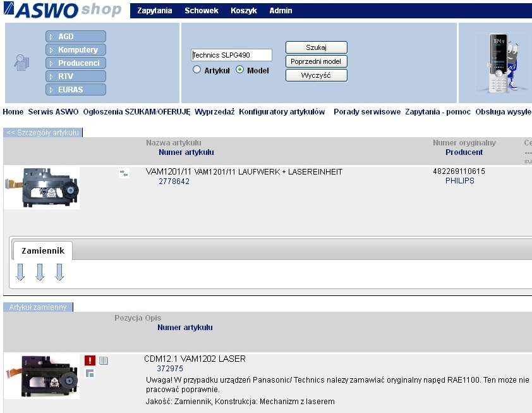Open the Zapytania menu
The height and width of the screenshot is (413, 532).
click(154, 11)
